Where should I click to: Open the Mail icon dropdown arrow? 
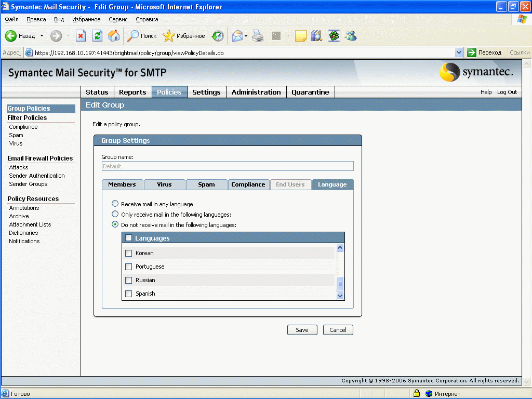coord(246,36)
